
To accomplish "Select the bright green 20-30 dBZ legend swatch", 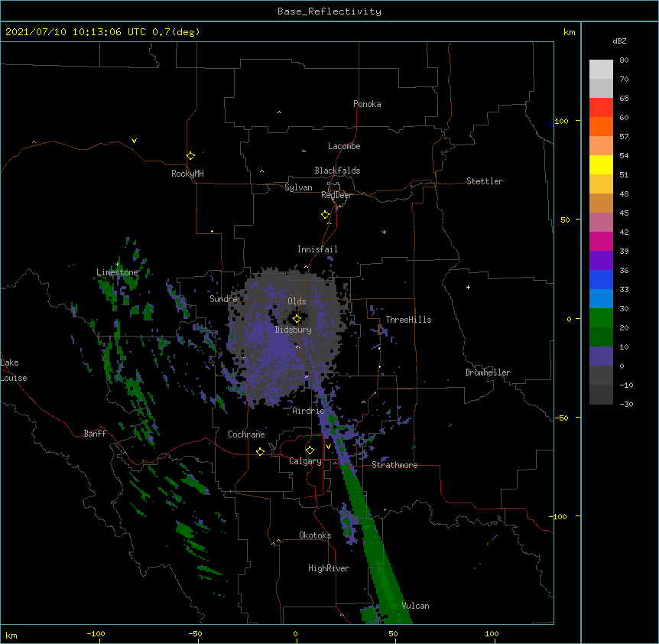I will coord(601,318).
